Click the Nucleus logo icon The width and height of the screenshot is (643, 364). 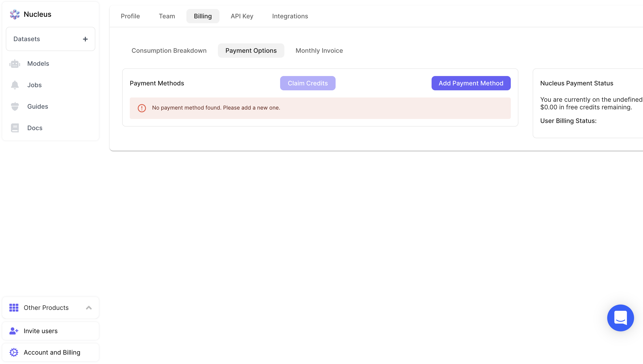[15, 14]
